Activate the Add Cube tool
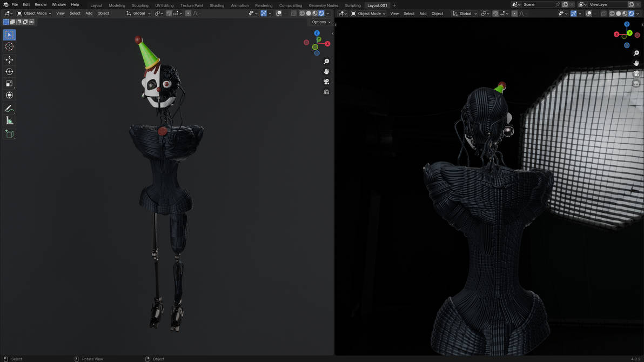Image resolution: width=644 pixels, height=362 pixels. [9, 133]
